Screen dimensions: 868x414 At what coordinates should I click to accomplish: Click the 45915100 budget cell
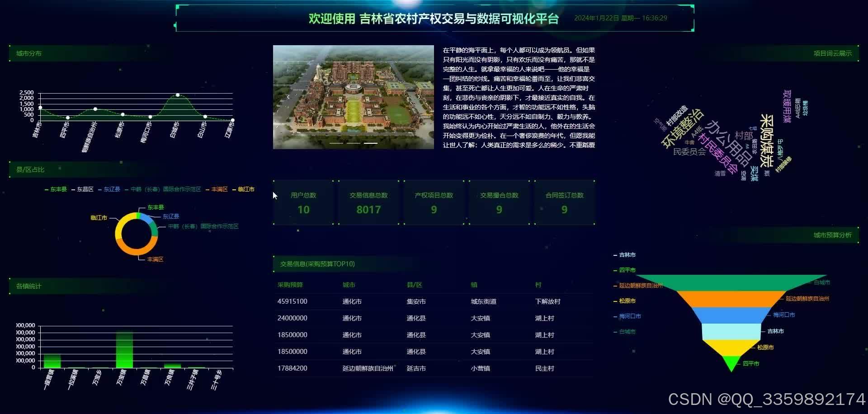coord(292,301)
